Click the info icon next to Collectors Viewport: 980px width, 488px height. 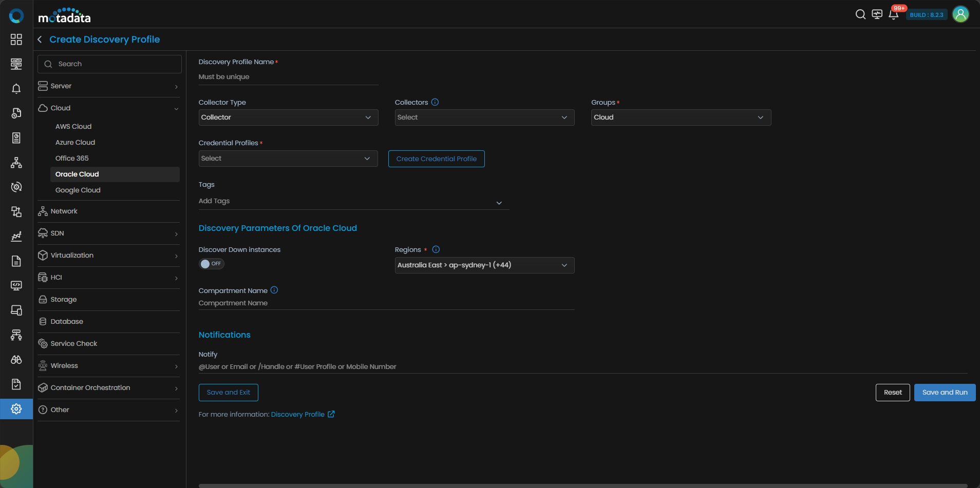coord(435,102)
